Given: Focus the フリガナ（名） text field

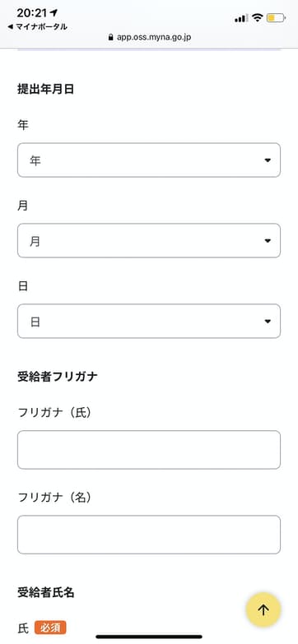Looking at the screenshot, I should (149, 535).
